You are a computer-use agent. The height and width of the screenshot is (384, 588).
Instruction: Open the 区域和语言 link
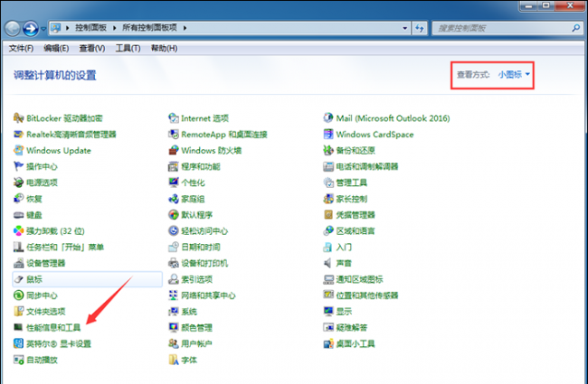tap(356, 231)
